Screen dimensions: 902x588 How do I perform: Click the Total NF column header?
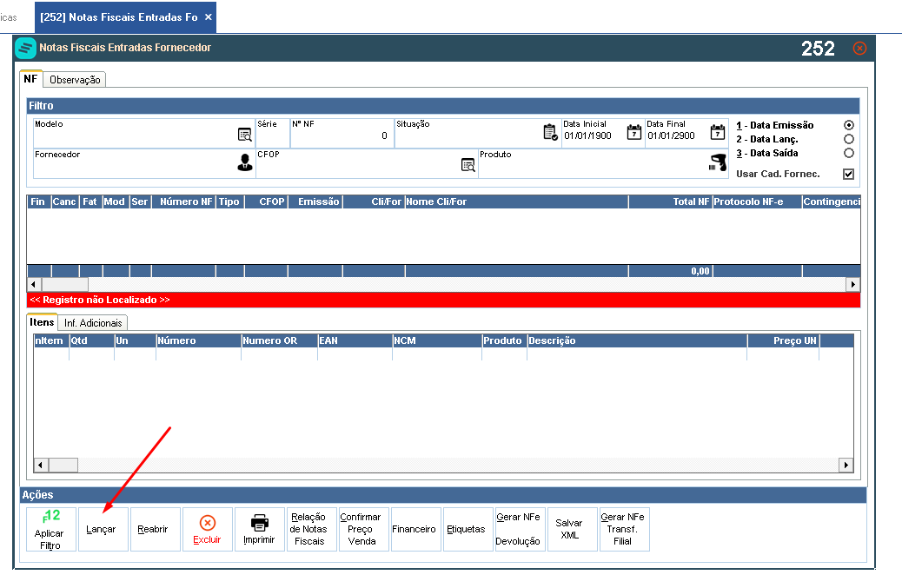point(671,202)
